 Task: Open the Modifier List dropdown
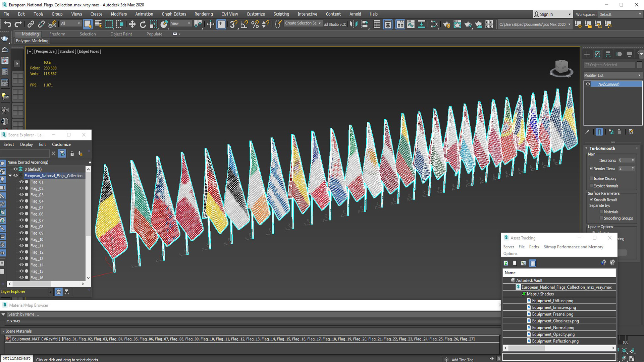[x=612, y=75]
